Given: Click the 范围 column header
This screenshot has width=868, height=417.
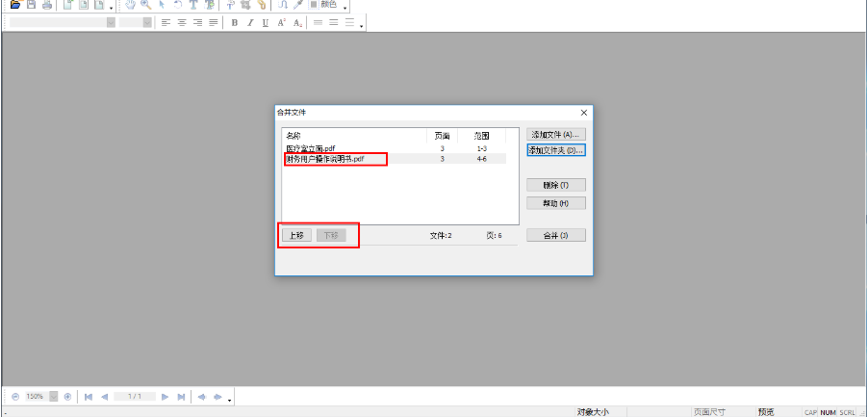Looking at the screenshot, I should click(481, 136).
